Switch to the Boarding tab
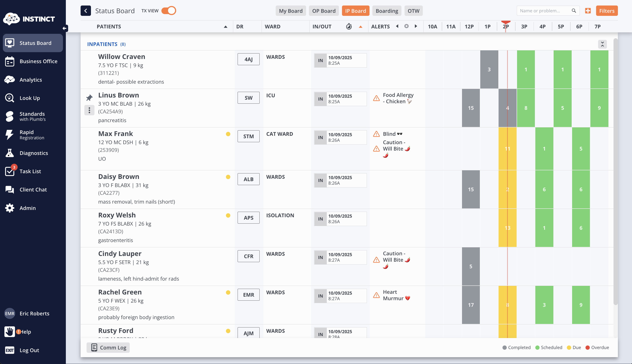Screen dimensions: 632x364 point(387,11)
